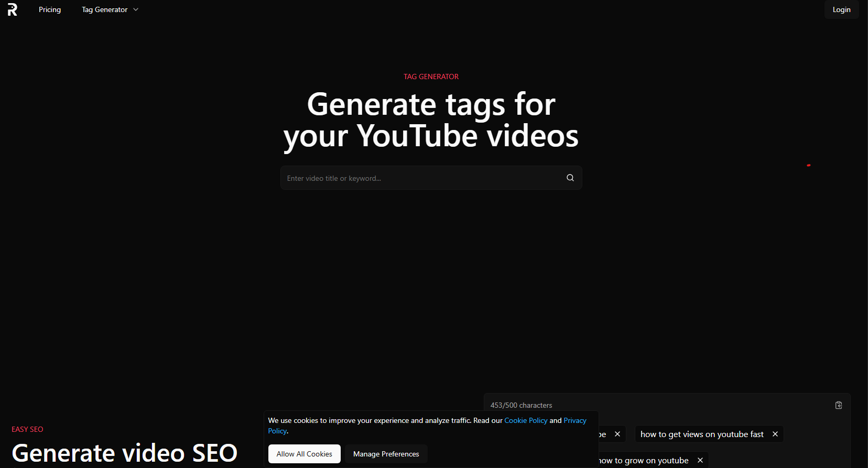
Task: Open the Cookie Policy link
Action: 526,420
